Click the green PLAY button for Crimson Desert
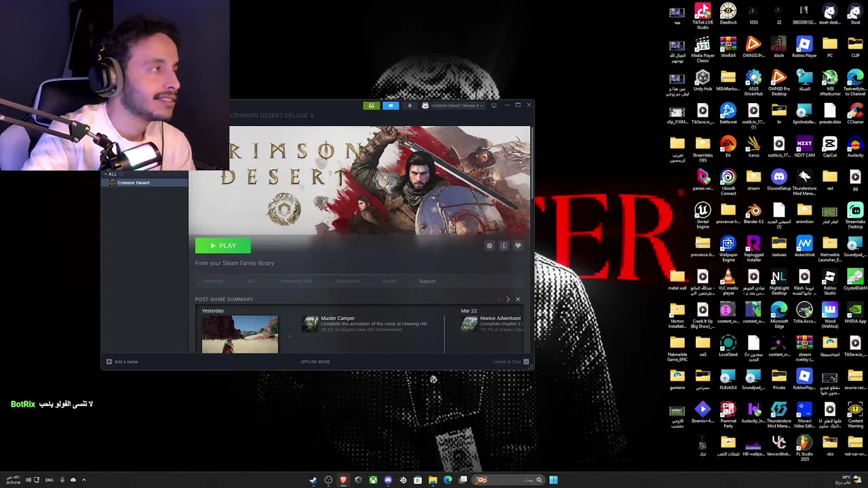Screen dimensions: 868x488 point(223,245)
